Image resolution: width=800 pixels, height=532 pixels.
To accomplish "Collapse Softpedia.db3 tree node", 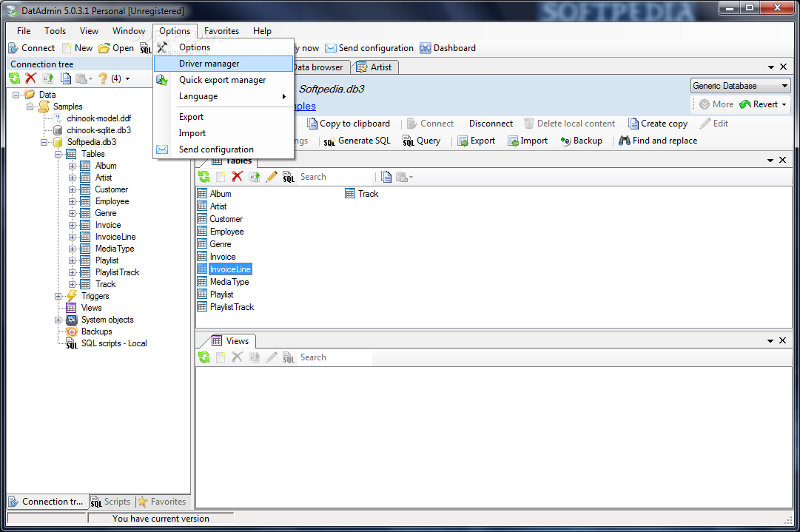I will [x=44, y=142].
